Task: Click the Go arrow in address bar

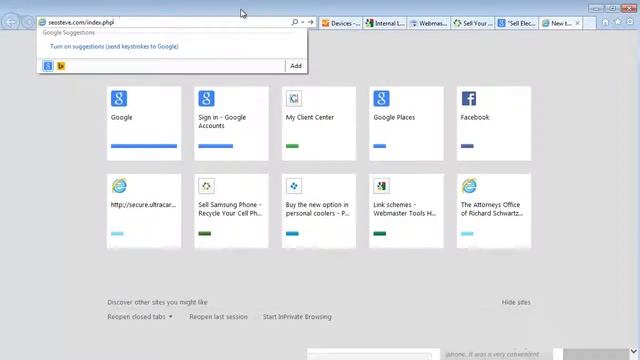Action: click(x=311, y=22)
